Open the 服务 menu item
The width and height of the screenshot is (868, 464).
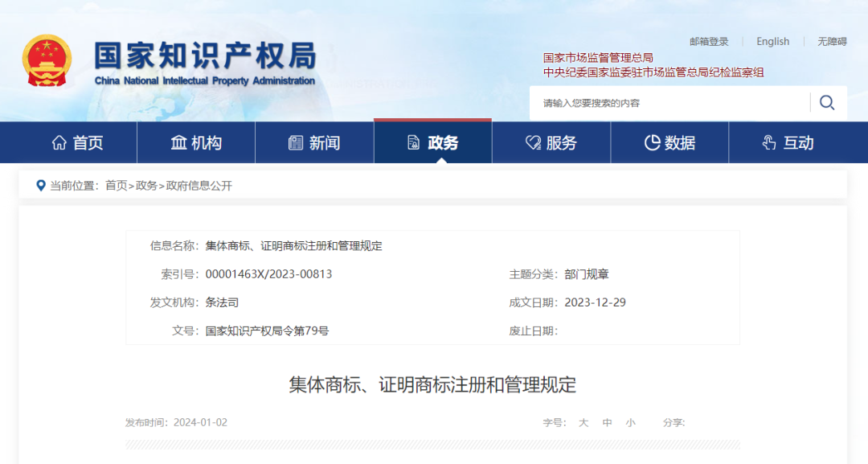551,142
